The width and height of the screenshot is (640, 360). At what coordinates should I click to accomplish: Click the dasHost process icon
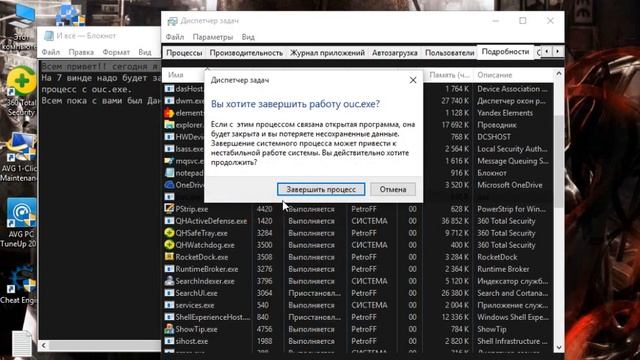tap(169, 89)
